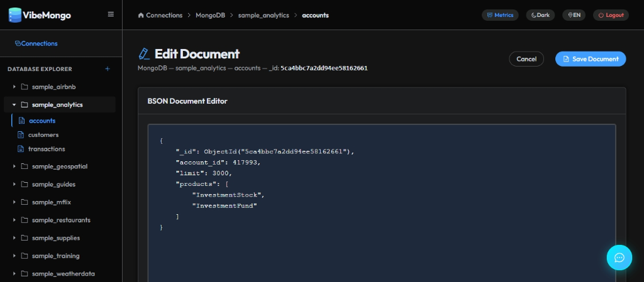
Task: Click accounts in the breadcrumb
Action: (x=316, y=15)
